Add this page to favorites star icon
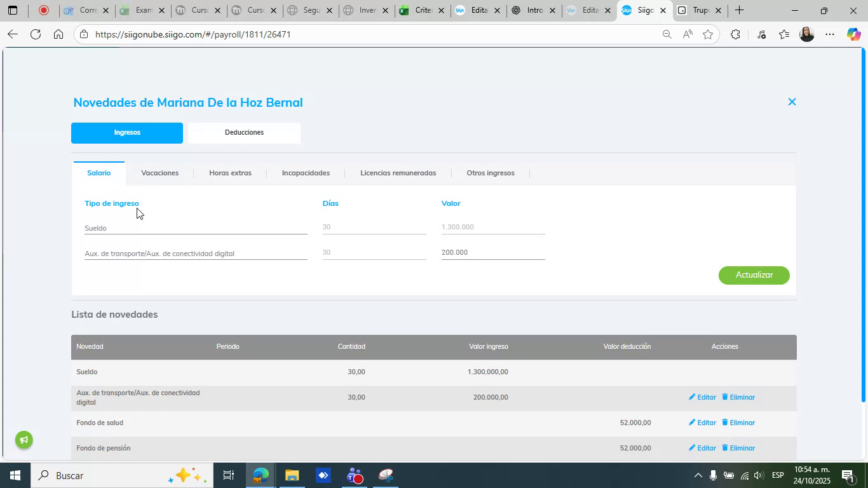This screenshot has width=868, height=488. click(x=708, y=34)
